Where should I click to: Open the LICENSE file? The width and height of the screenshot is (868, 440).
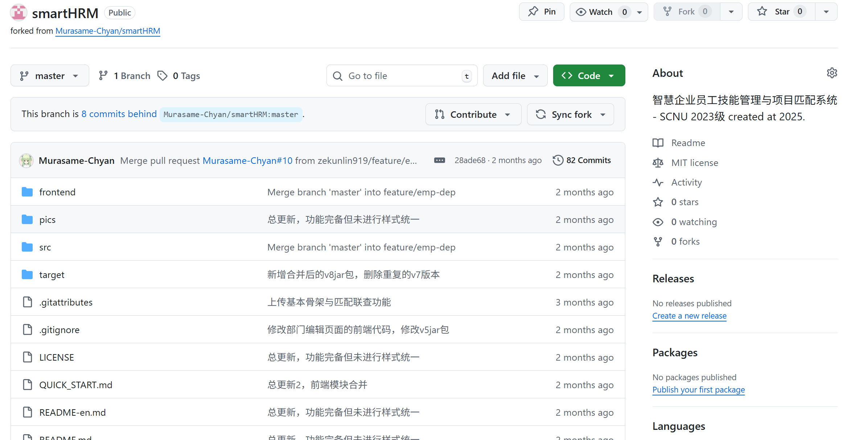[57, 357]
